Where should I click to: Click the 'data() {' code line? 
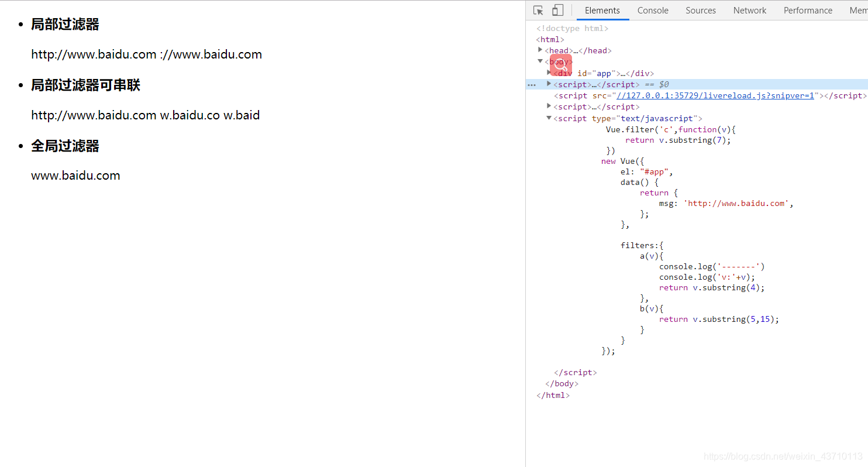pyautogui.click(x=639, y=182)
